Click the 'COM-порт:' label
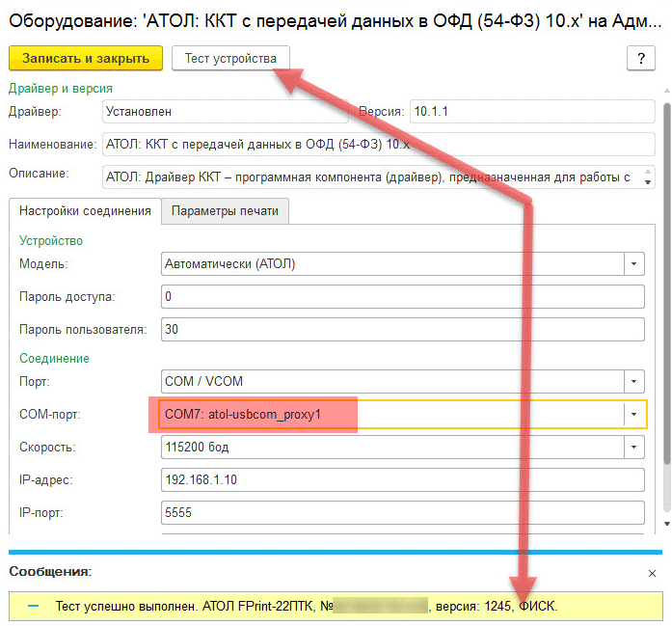 tap(50, 415)
